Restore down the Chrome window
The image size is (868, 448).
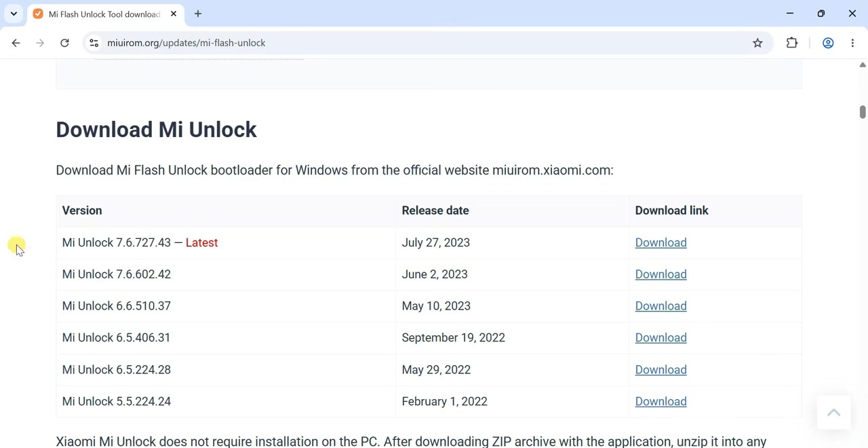click(821, 14)
